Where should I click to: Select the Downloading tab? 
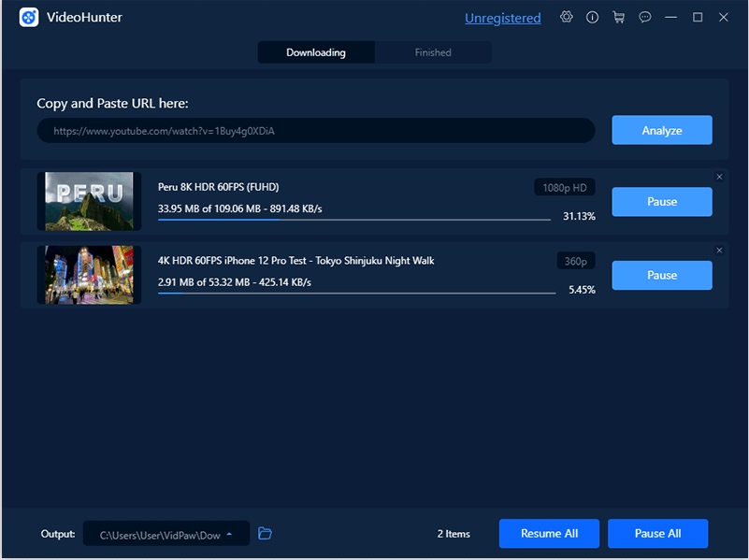(x=316, y=52)
